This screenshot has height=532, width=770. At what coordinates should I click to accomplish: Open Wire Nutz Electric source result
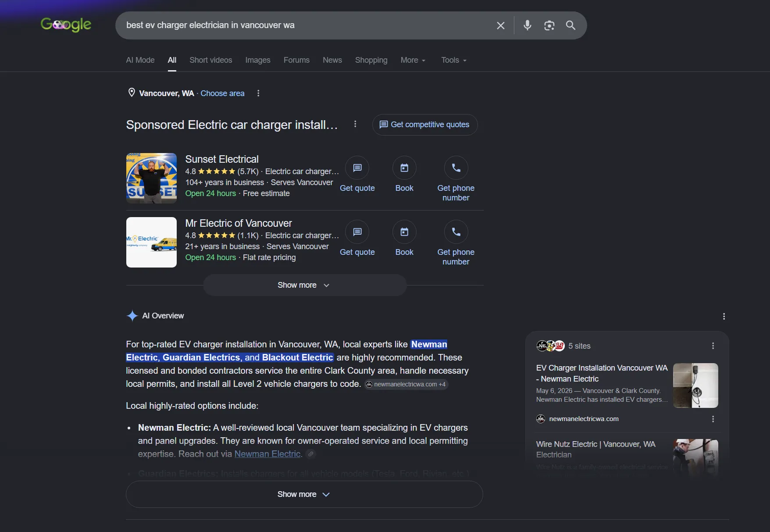point(596,449)
